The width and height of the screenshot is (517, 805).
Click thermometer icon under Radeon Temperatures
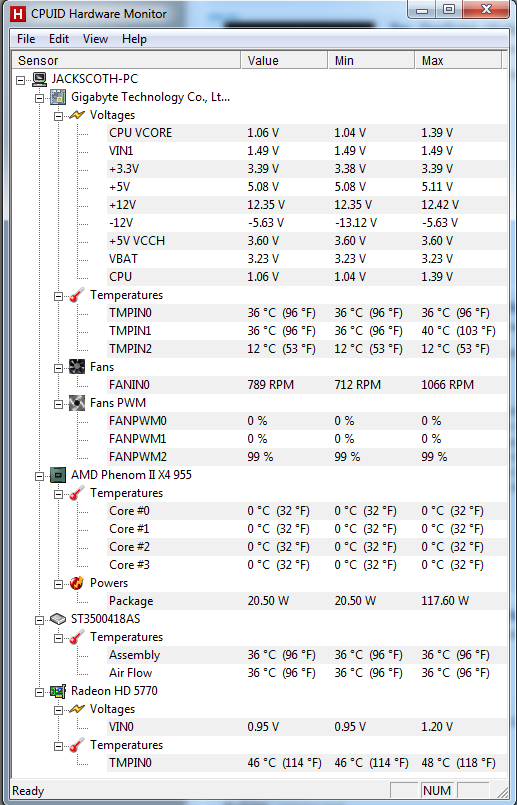pos(77,745)
